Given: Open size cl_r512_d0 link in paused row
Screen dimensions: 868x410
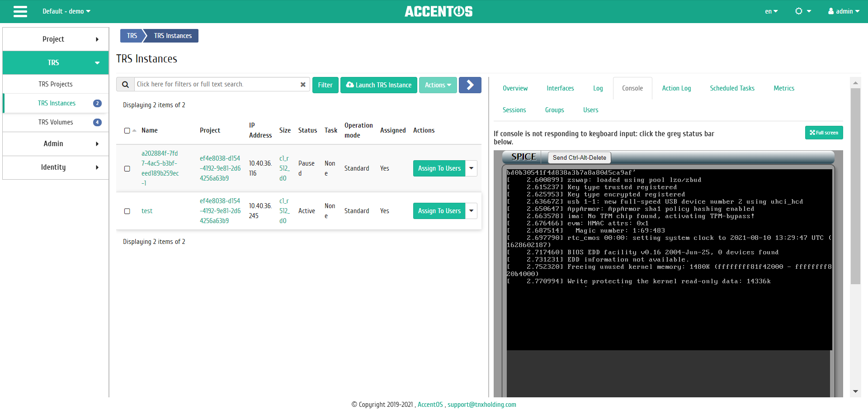Looking at the screenshot, I should click(284, 168).
